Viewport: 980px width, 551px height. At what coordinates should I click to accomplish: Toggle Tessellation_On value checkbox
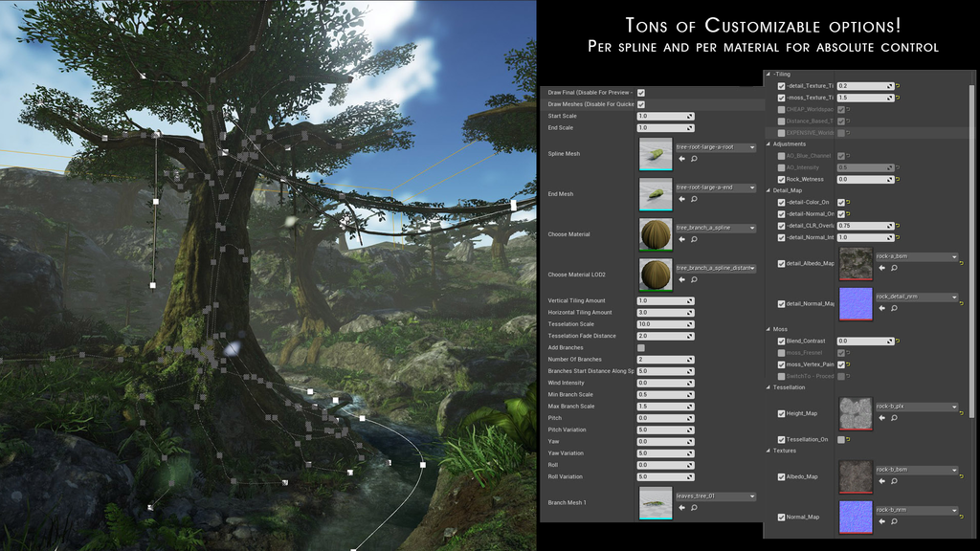click(841, 440)
